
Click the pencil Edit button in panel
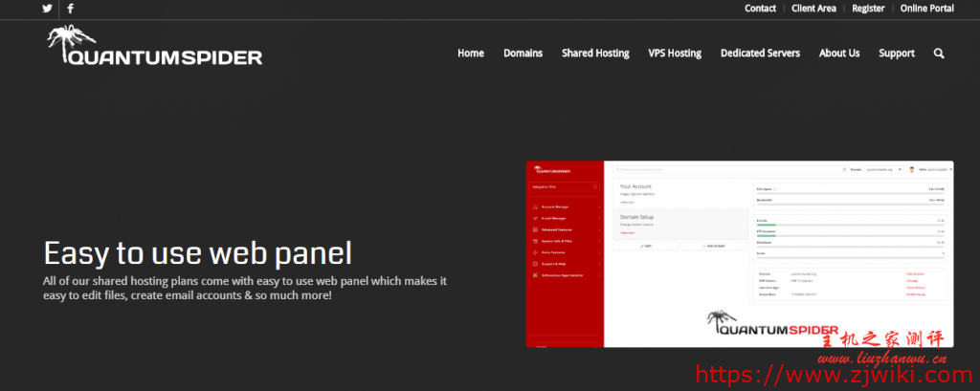pos(646,246)
